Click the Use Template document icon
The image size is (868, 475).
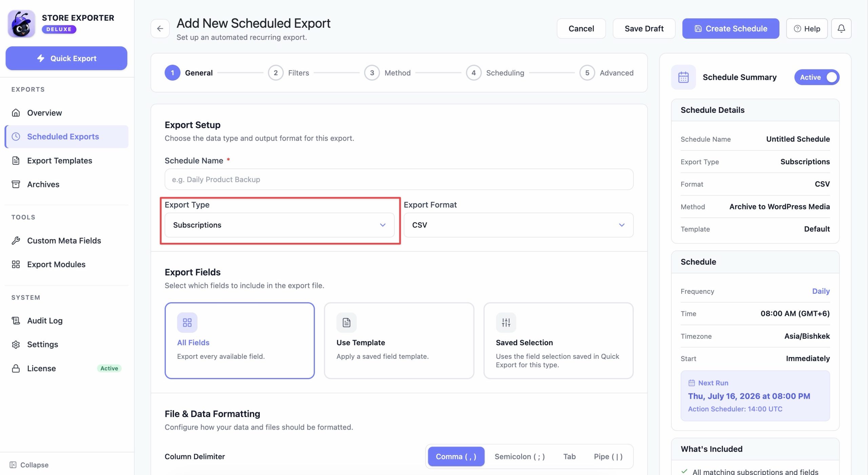coord(347,323)
